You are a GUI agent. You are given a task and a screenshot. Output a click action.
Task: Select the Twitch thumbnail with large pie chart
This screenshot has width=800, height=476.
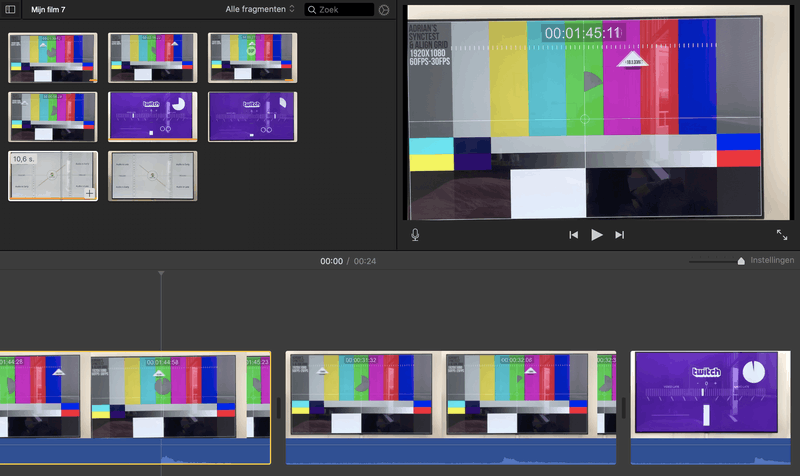tap(153, 117)
